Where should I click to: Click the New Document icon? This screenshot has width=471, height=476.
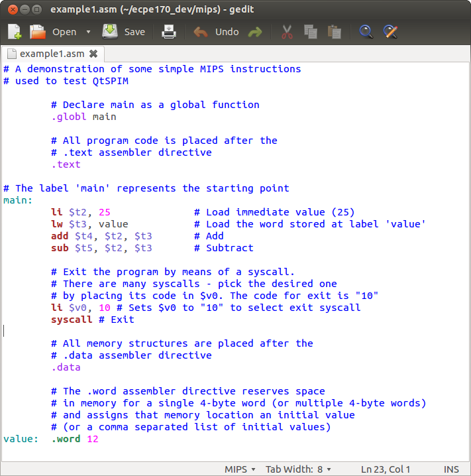click(15, 32)
